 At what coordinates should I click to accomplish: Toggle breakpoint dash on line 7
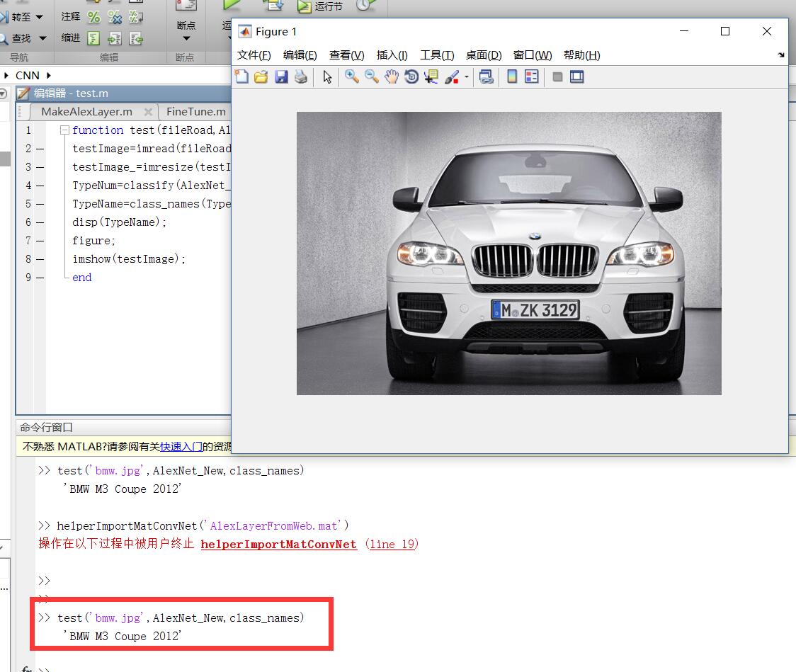point(40,241)
